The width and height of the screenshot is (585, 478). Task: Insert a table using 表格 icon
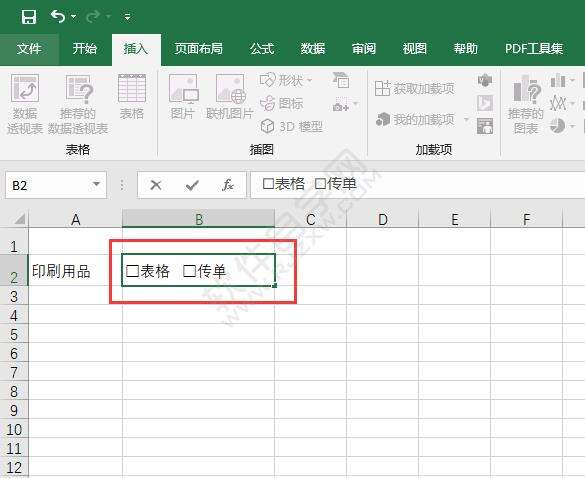coord(132,97)
